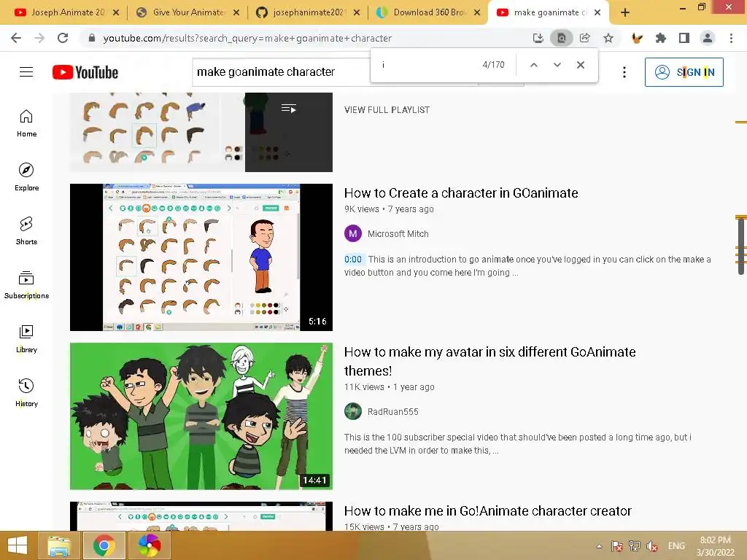The width and height of the screenshot is (747, 560).
Task: Share this page from address bar
Action: pyautogui.click(x=584, y=38)
